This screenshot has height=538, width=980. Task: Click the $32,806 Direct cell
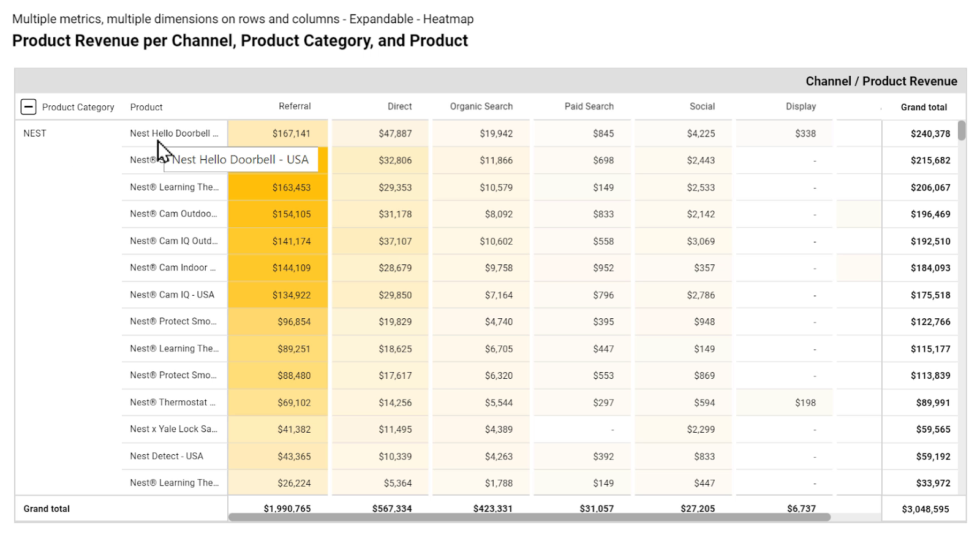[380, 160]
